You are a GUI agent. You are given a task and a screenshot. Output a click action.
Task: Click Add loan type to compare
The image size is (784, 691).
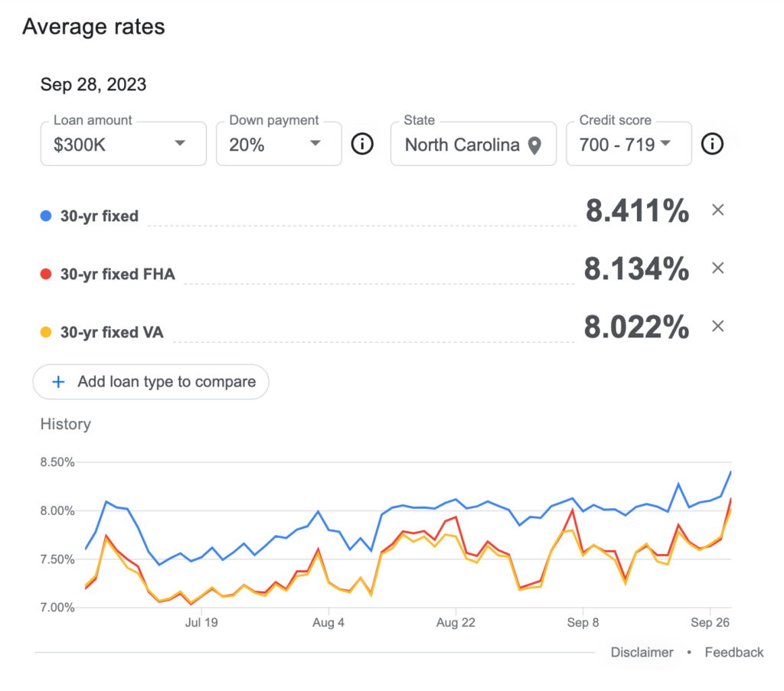tap(151, 382)
